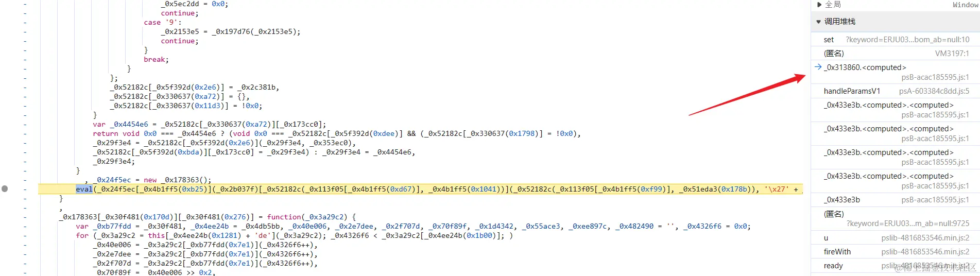Expand the 全局 scope section
The image size is (980, 276).
coord(819,5)
